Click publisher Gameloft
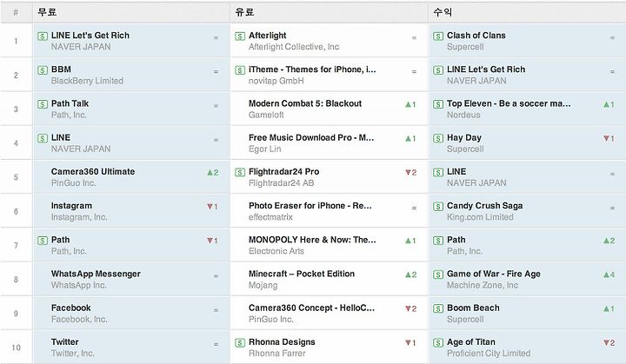This screenshot has width=626, height=364. click(x=266, y=115)
